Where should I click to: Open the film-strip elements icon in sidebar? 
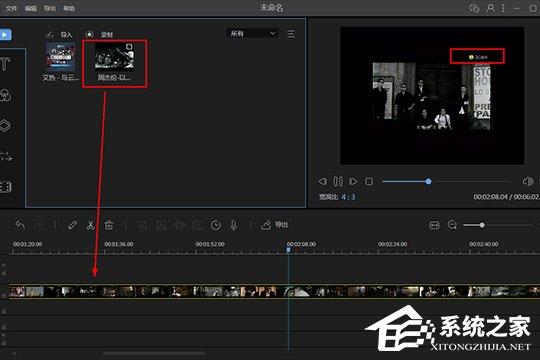point(6,187)
